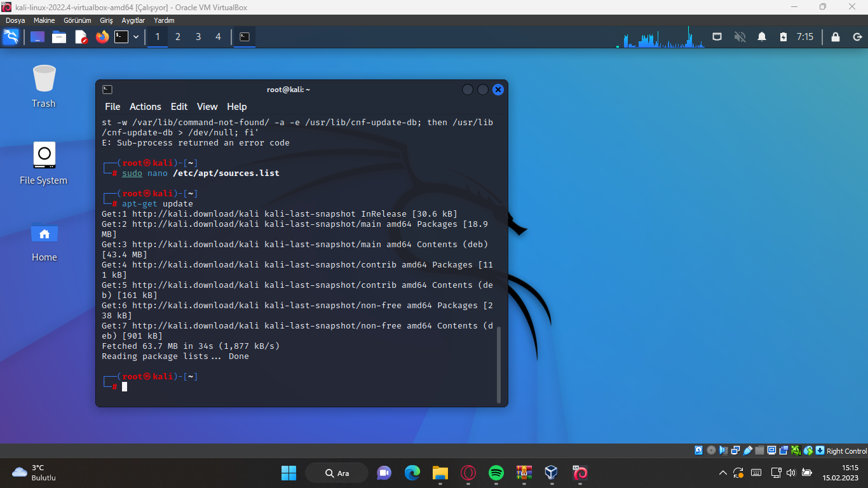This screenshot has width=868, height=488.
Task: Open the wired network indicator in the Kali panel
Action: [717, 37]
